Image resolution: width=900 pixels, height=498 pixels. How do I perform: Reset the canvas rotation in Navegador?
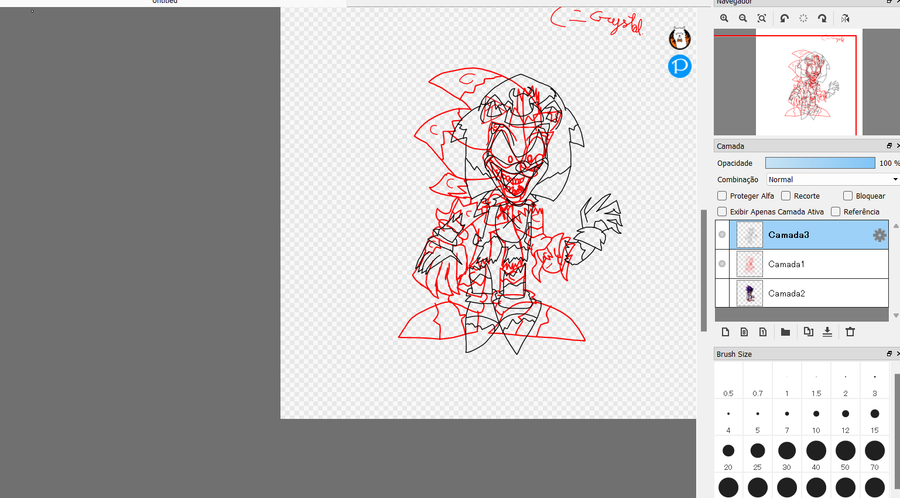[x=803, y=18]
